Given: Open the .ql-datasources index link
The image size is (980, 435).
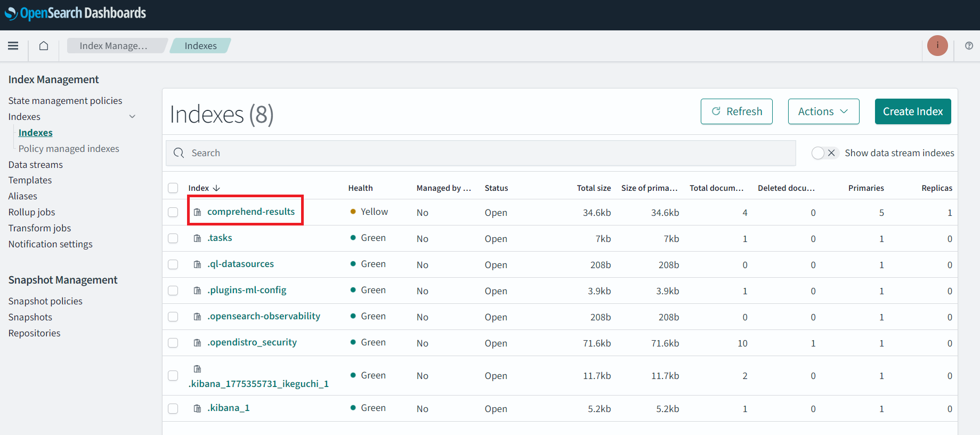Looking at the screenshot, I should click(x=240, y=264).
